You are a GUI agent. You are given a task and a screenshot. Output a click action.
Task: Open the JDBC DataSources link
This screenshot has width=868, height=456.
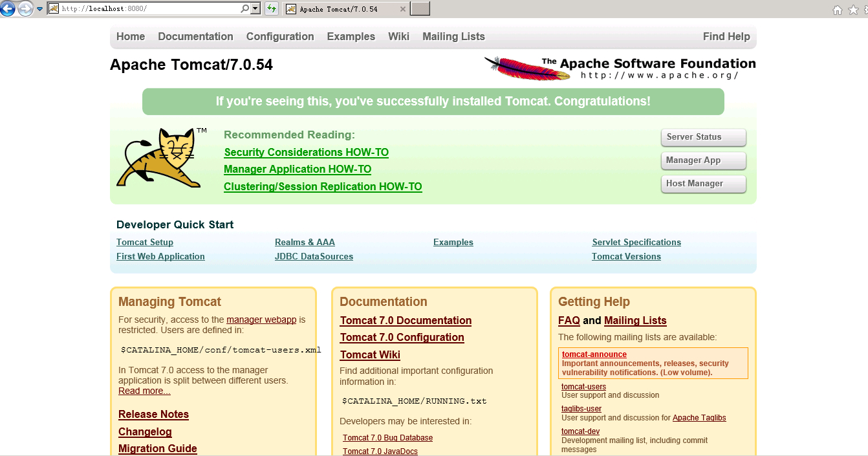point(314,257)
